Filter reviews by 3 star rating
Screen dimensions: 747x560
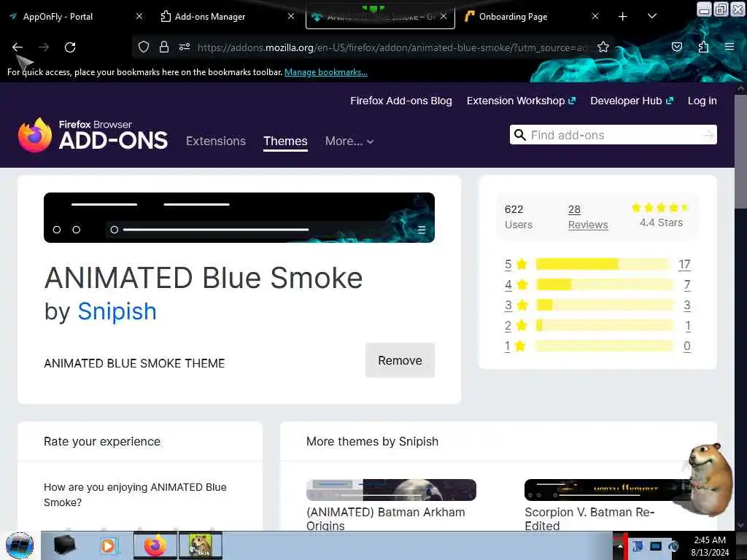516,305
